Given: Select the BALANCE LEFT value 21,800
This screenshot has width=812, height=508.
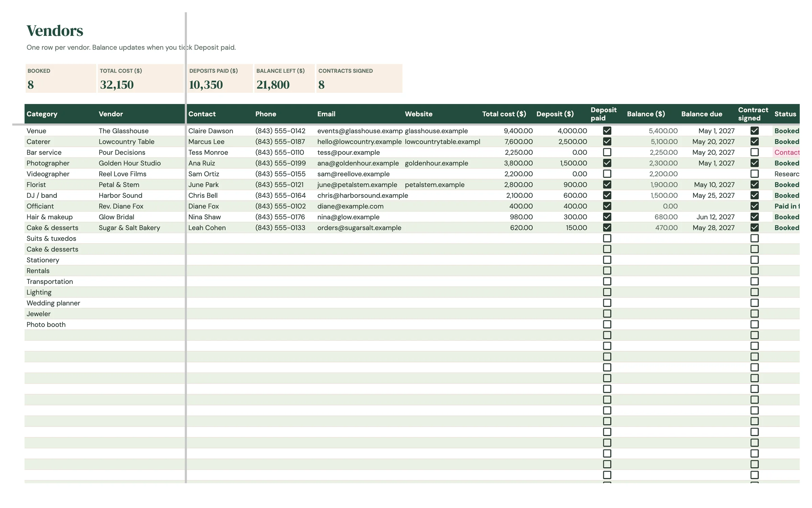Looking at the screenshot, I should click(273, 85).
